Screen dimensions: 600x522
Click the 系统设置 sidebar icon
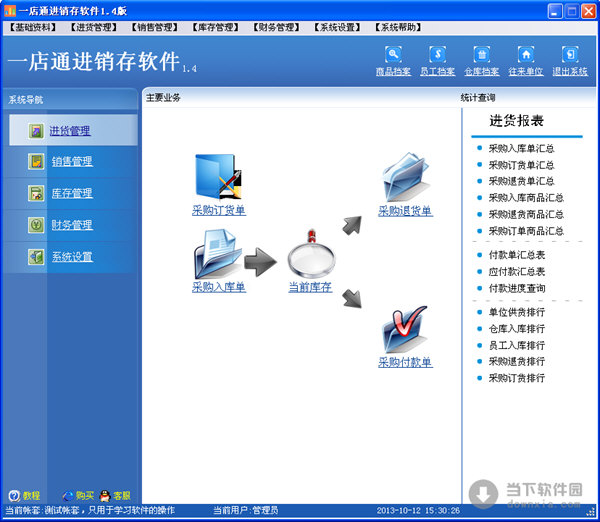coord(36,256)
